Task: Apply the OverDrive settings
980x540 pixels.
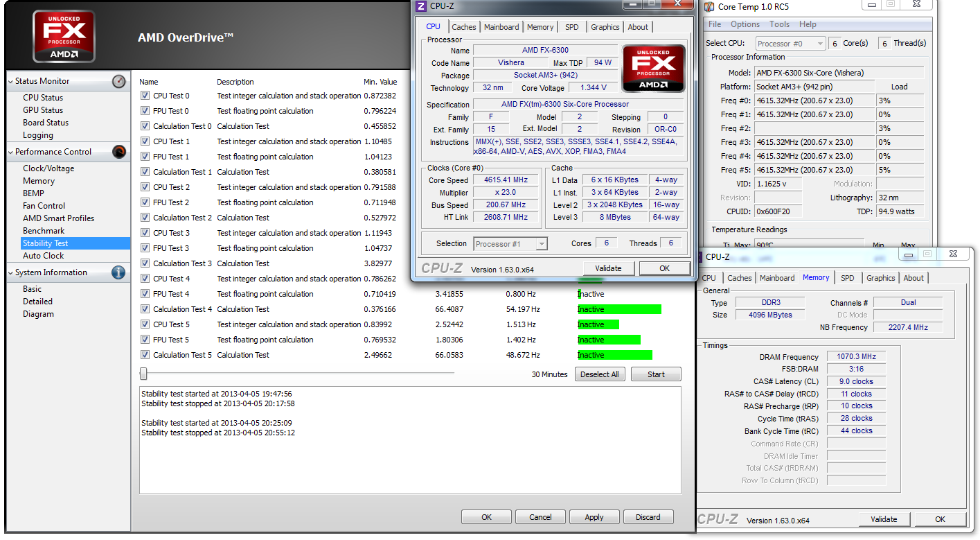Action: click(x=594, y=517)
